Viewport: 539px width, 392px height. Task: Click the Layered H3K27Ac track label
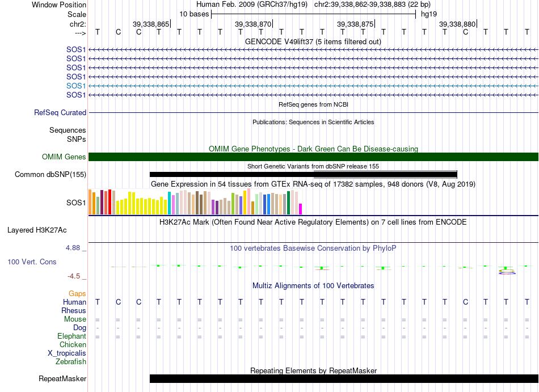pos(37,230)
